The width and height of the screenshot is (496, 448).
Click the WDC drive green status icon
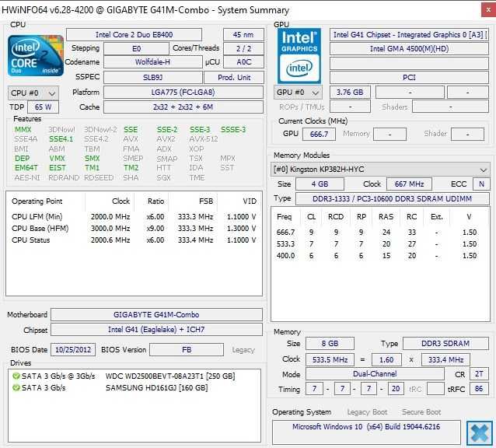(x=16, y=376)
